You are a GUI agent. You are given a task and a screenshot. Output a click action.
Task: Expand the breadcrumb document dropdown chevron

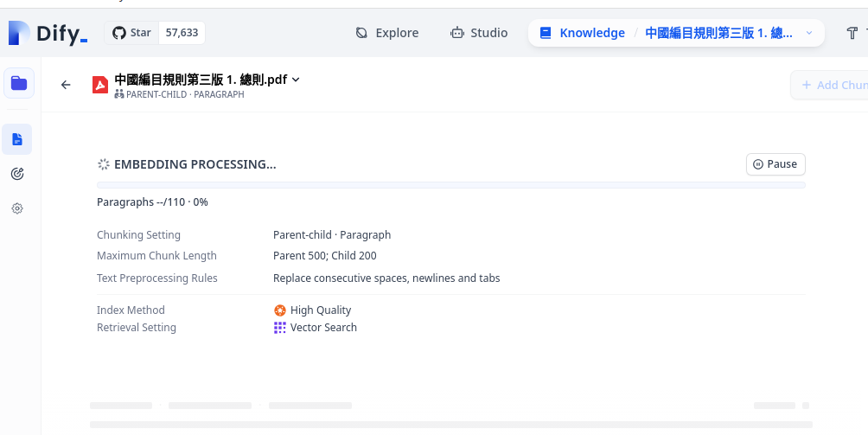(x=809, y=33)
